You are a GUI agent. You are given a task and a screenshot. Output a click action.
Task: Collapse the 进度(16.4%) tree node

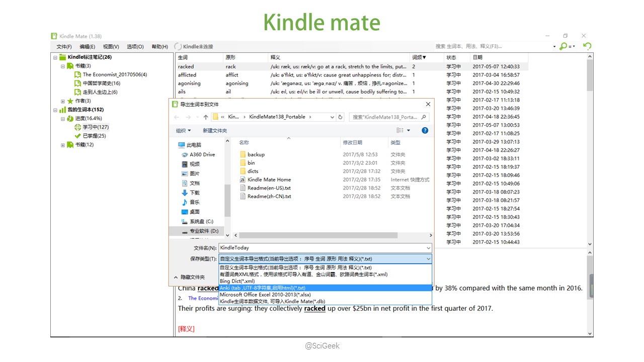click(63, 119)
